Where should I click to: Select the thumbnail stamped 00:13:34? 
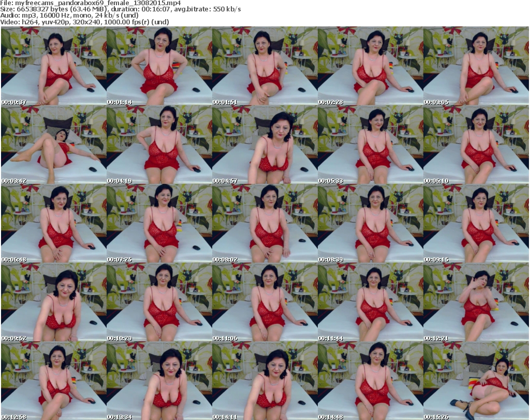point(159,381)
